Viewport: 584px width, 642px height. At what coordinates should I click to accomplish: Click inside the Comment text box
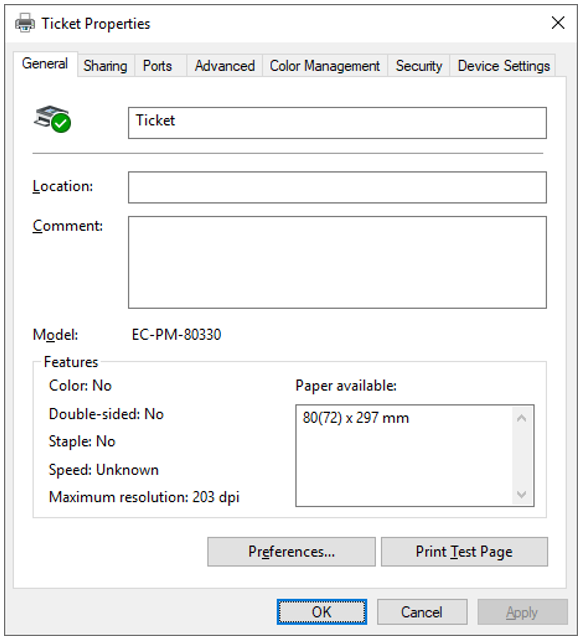click(337, 262)
